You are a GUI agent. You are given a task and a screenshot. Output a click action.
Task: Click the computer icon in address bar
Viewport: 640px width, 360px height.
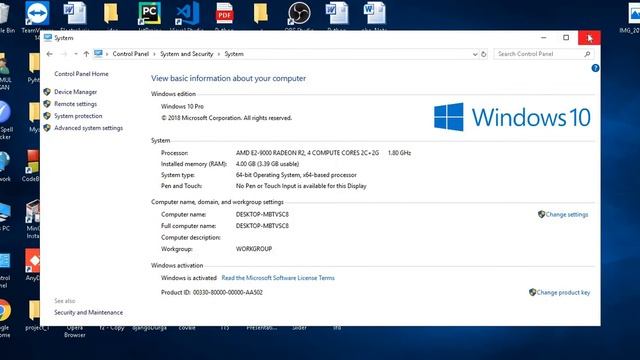coord(98,53)
